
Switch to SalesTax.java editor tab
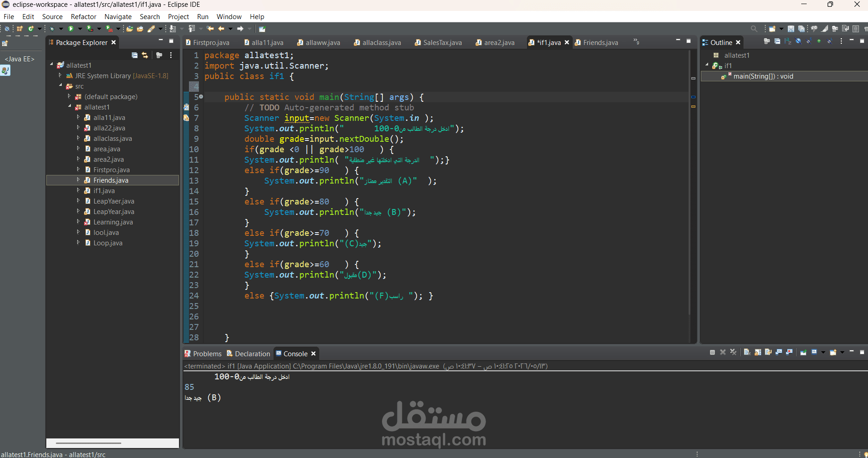coord(438,42)
